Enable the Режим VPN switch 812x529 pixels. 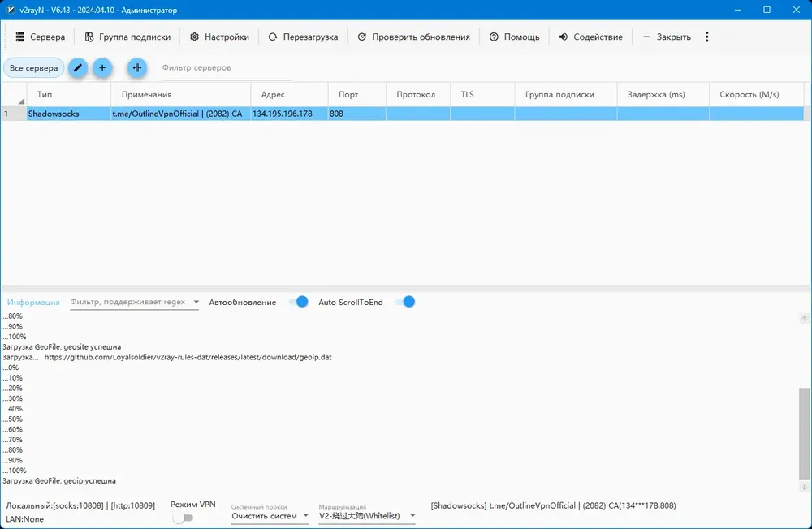pyautogui.click(x=183, y=518)
